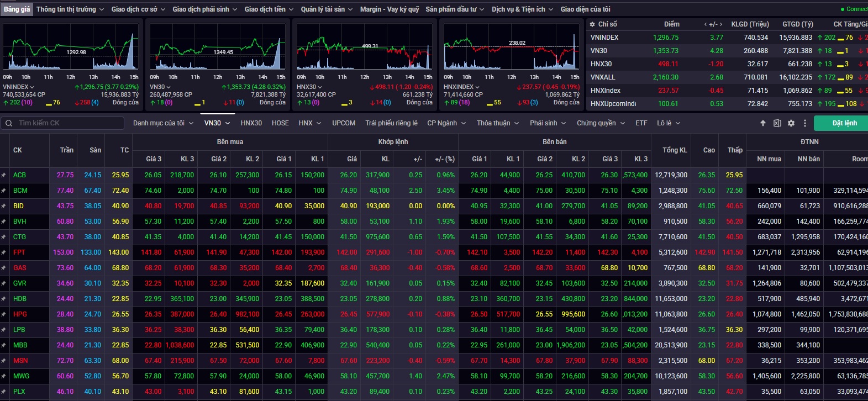Pin the GAS row
Viewport: 868px width, 401px height.
[4, 268]
